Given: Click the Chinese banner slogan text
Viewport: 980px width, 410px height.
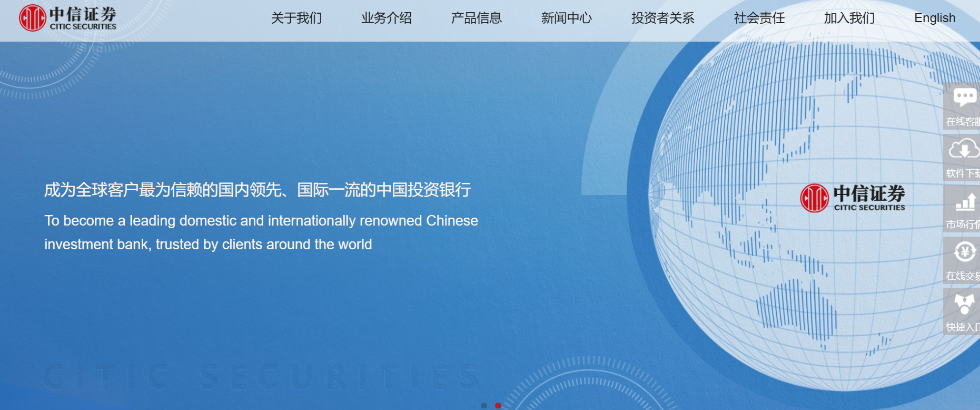Looking at the screenshot, I should click(258, 190).
